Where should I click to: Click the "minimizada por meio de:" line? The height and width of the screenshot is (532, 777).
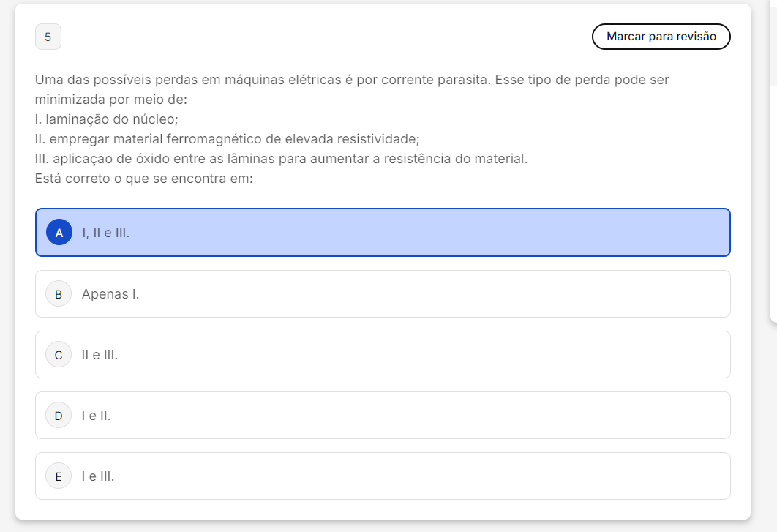111,99
